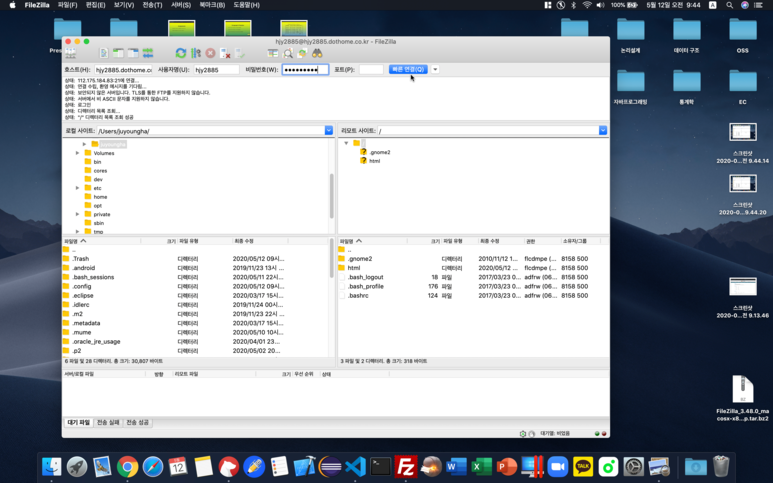773x483 pixels.
Task: Open FileZilla icon in the Dock
Action: (405, 466)
